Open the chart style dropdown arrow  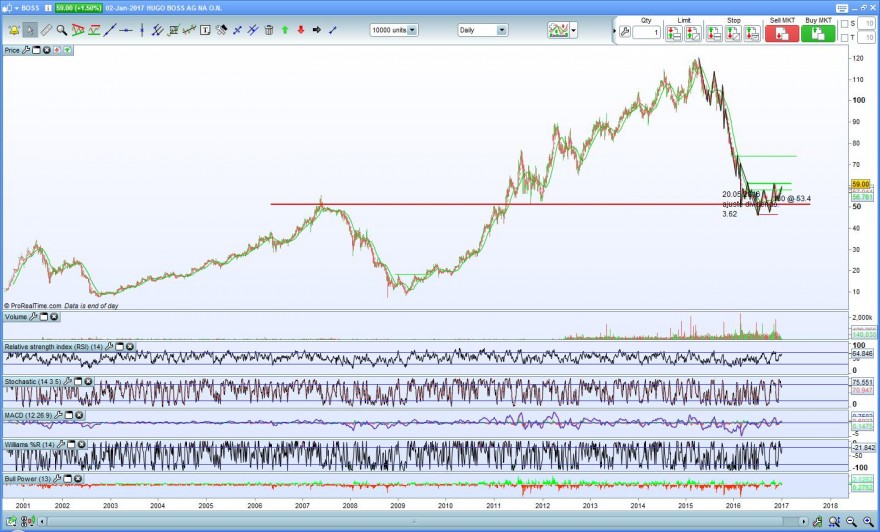click(573, 30)
